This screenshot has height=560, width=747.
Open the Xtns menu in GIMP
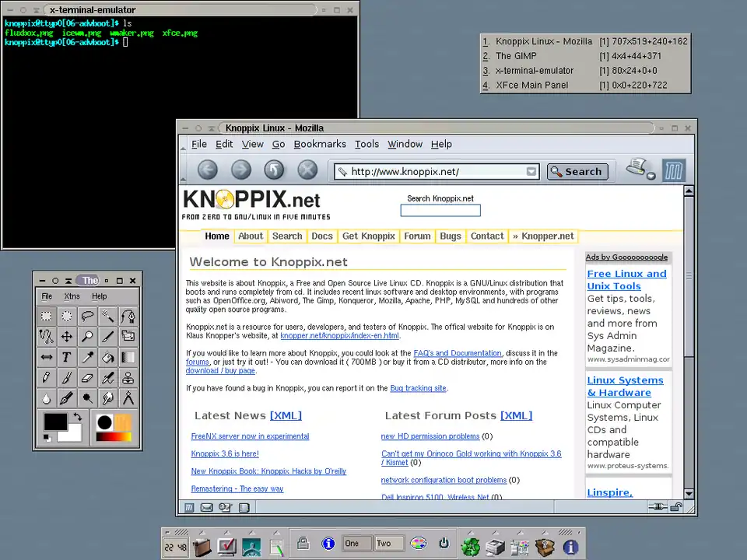(x=72, y=296)
